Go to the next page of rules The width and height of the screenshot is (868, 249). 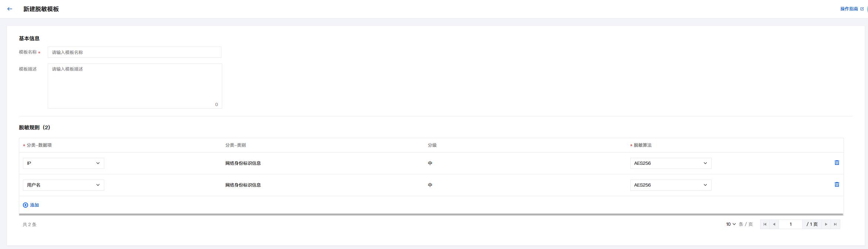826,224
